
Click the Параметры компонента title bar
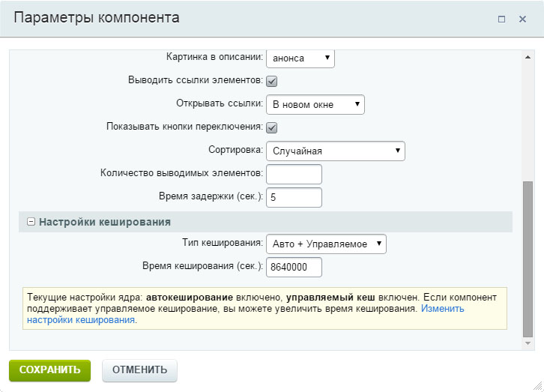(225, 19)
